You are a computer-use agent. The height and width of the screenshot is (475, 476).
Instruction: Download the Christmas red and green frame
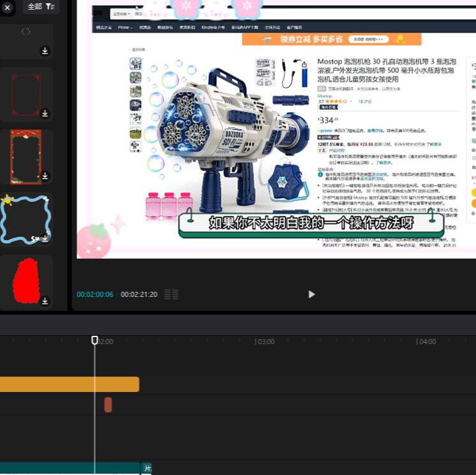click(x=45, y=176)
